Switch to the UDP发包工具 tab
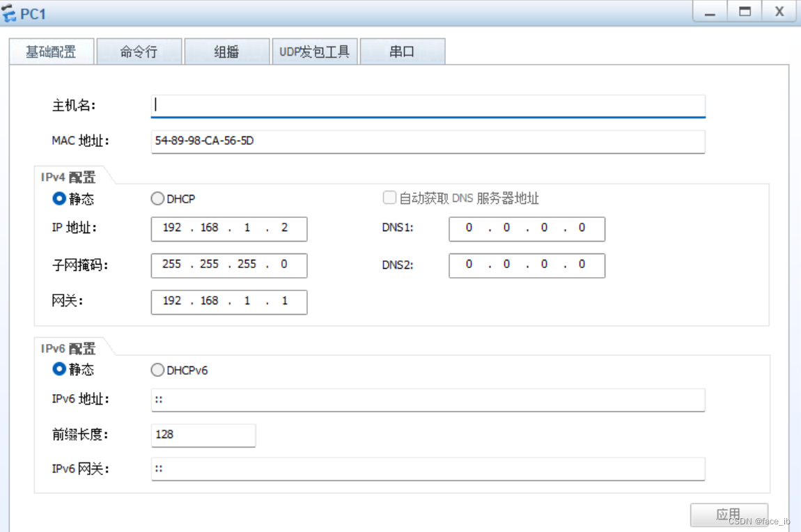Viewport: 801px width, 532px height. pyautogui.click(x=315, y=52)
